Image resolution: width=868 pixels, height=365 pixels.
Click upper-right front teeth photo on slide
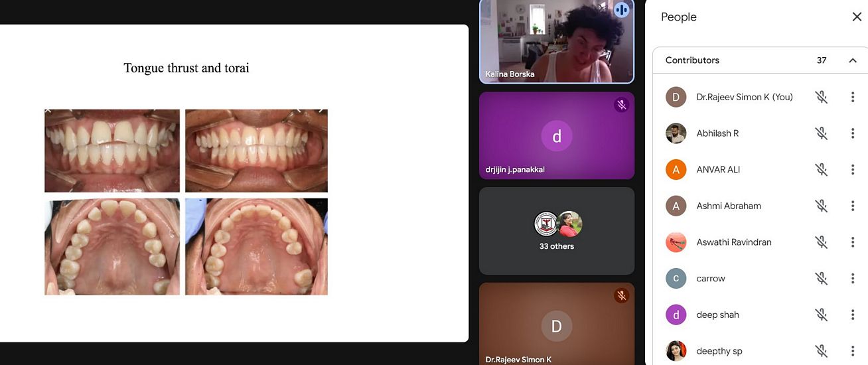[x=256, y=151]
